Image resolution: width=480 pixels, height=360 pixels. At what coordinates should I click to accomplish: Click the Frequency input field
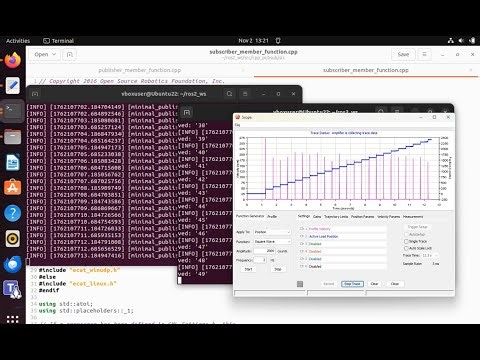coord(260,260)
